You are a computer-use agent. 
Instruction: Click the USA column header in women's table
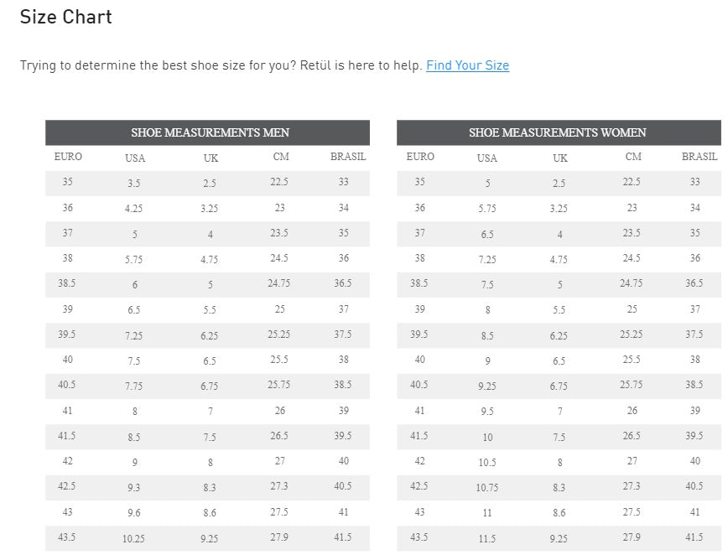click(x=486, y=158)
